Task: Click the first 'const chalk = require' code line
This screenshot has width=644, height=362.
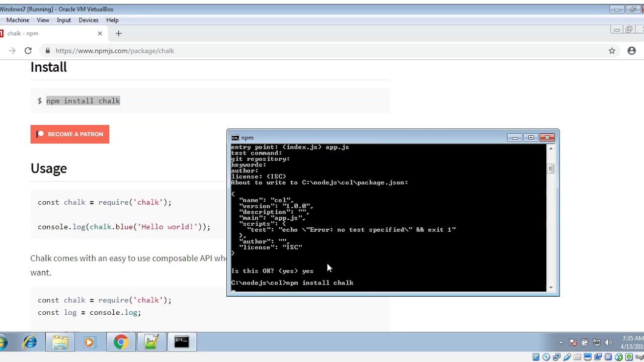Action: tap(105, 202)
